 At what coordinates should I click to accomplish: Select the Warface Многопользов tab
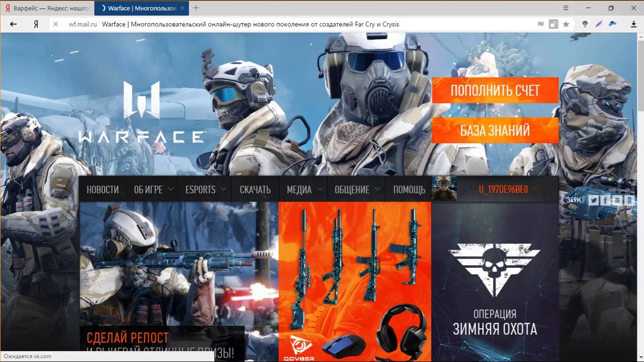[x=142, y=8]
